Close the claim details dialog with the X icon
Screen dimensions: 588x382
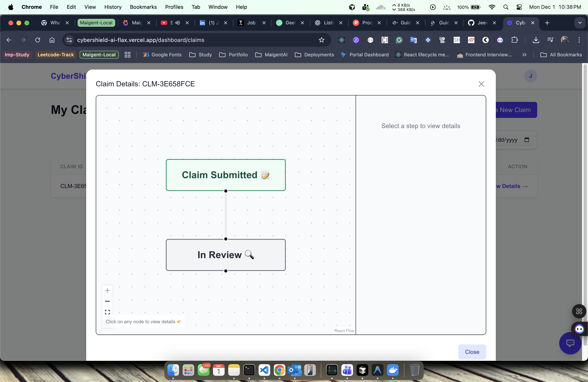point(481,84)
